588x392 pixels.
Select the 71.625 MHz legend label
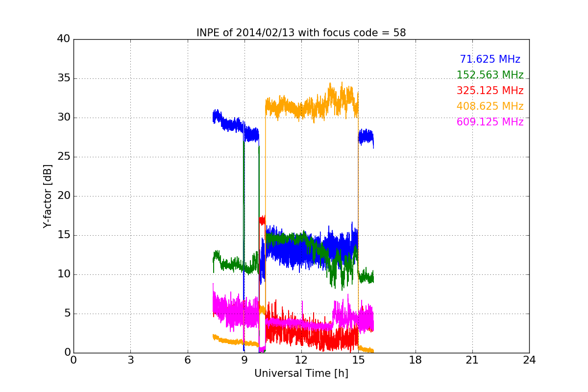click(x=490, y=59)
